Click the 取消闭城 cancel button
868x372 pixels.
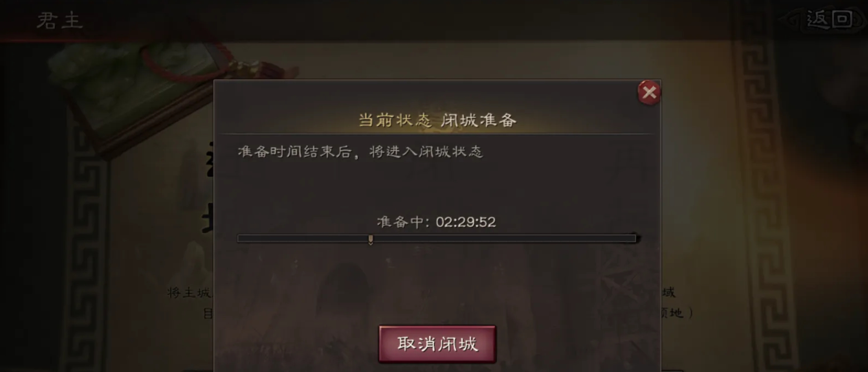pos(437,344)
